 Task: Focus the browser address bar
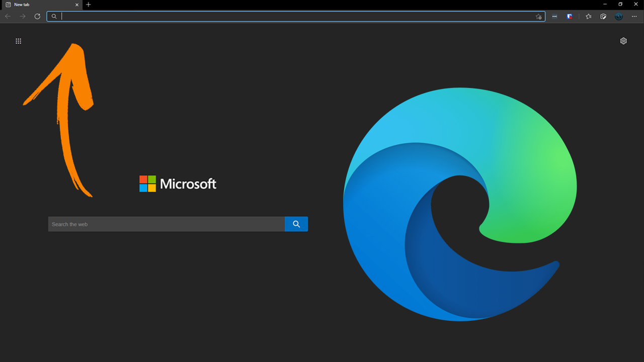point(296,17)
